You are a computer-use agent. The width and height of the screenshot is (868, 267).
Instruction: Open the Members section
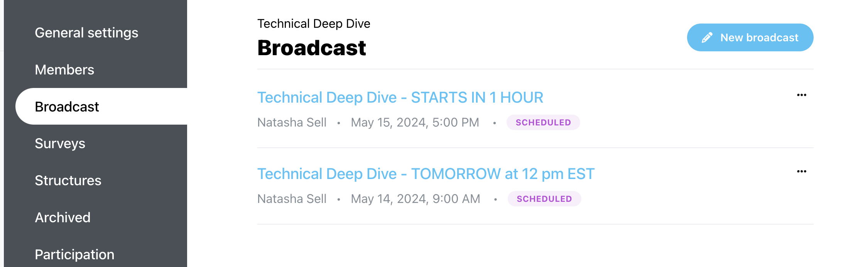(x=64, y=70)
